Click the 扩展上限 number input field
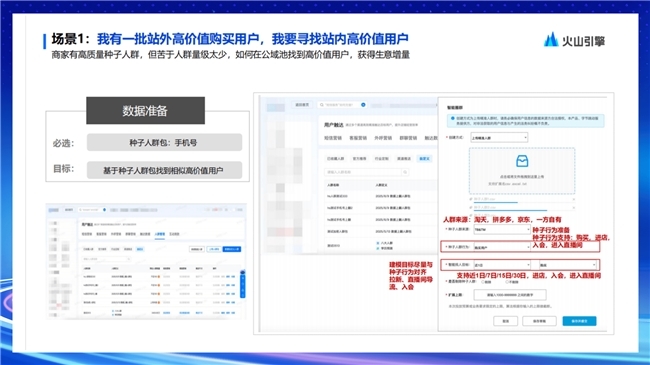 pyautogui.click(x=510, y=295)
